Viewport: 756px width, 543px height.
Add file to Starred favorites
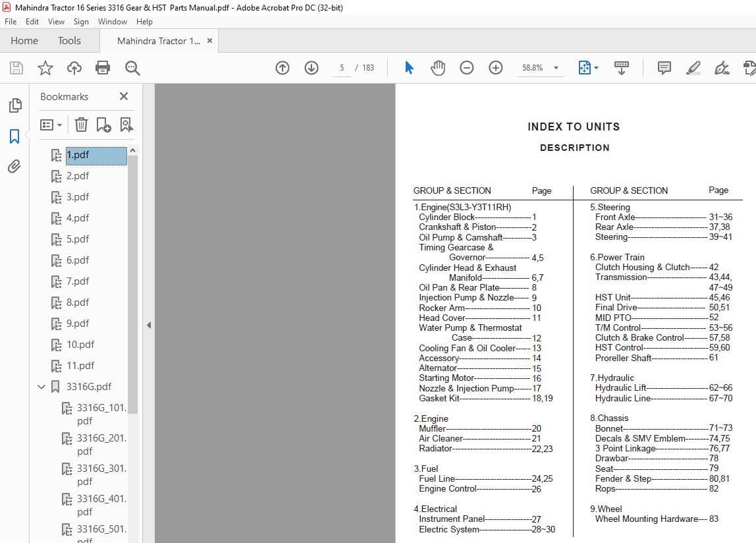tap(45, 68)
